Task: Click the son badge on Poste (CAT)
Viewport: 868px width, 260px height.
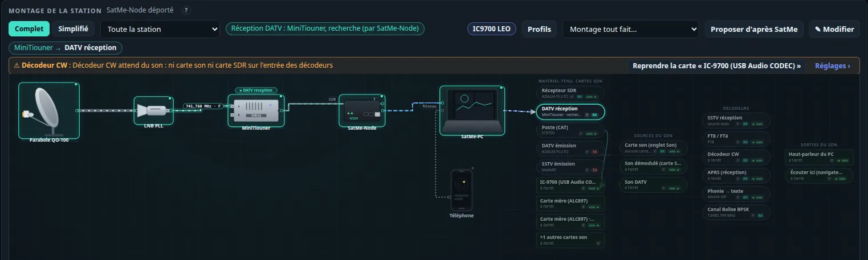Action: 592,134
